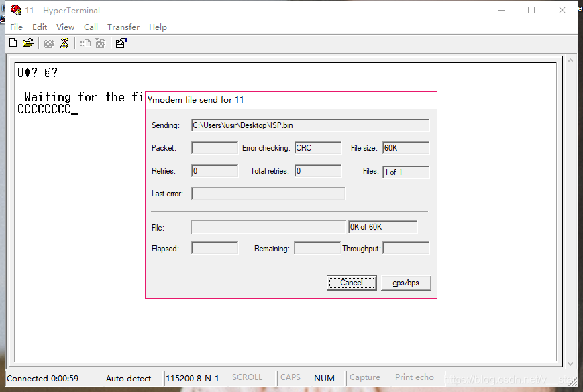Click the Call telephone toolbar icon
Viewport: 583px width, 392px height.
(49, 44)
